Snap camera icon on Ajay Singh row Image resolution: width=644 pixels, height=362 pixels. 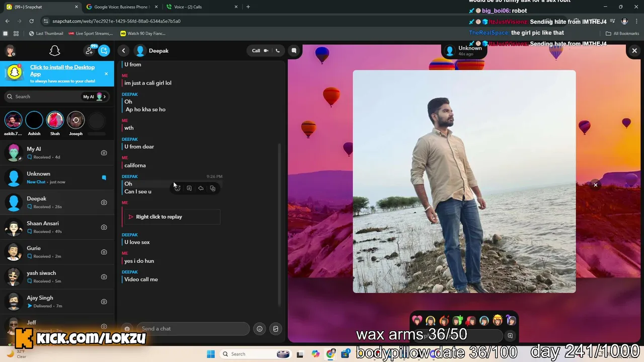104,302
